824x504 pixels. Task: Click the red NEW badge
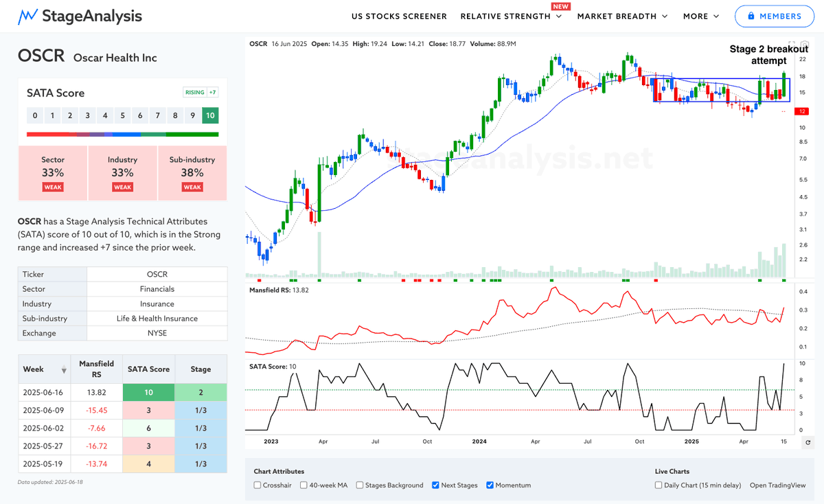(x=560, y=6)
